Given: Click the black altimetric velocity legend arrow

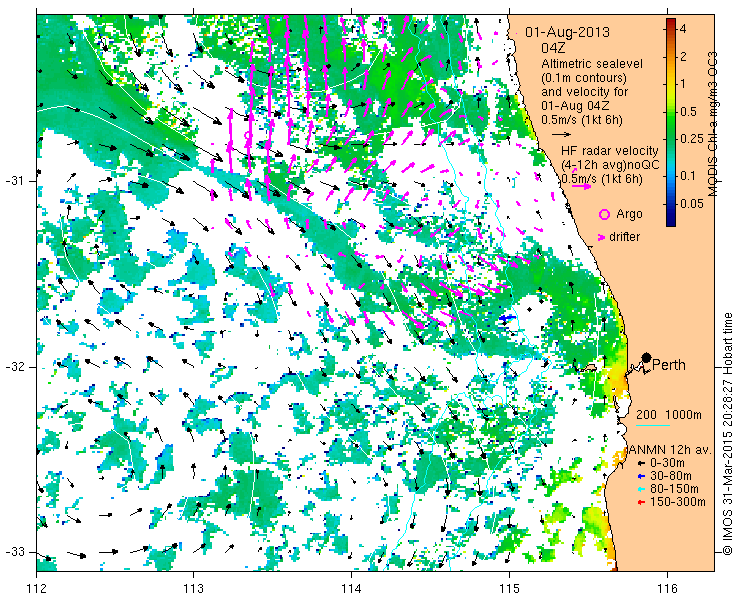Looking at the screenshot, I should click(561, 135).
